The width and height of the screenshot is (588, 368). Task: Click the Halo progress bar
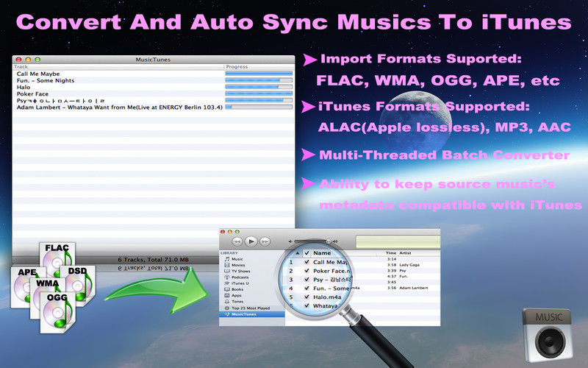259,87
